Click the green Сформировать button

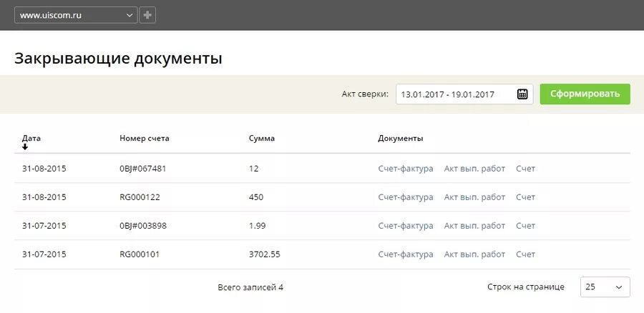[585, 94]
